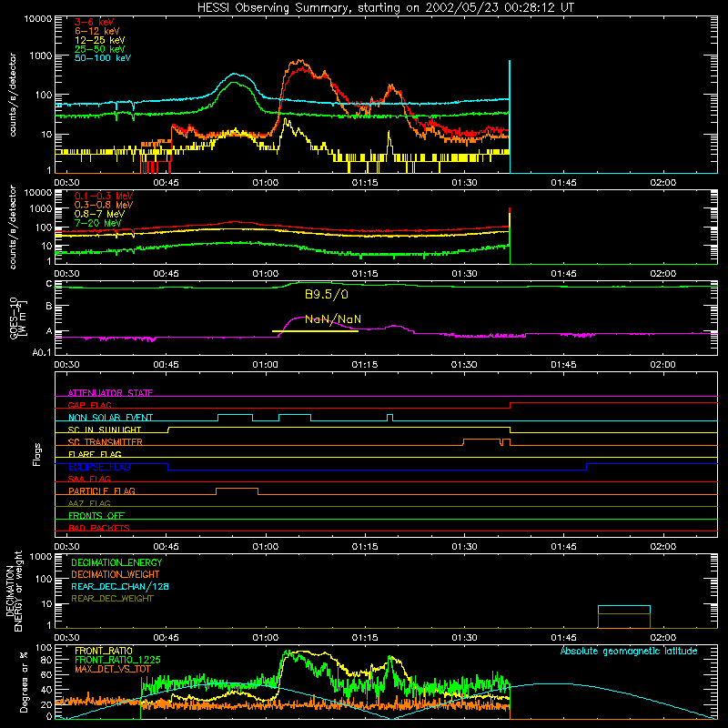Click the 01:45 tick label under top panel
Image resolution: width=728 pixels, height=728 pixels.
tap(563, 183)
